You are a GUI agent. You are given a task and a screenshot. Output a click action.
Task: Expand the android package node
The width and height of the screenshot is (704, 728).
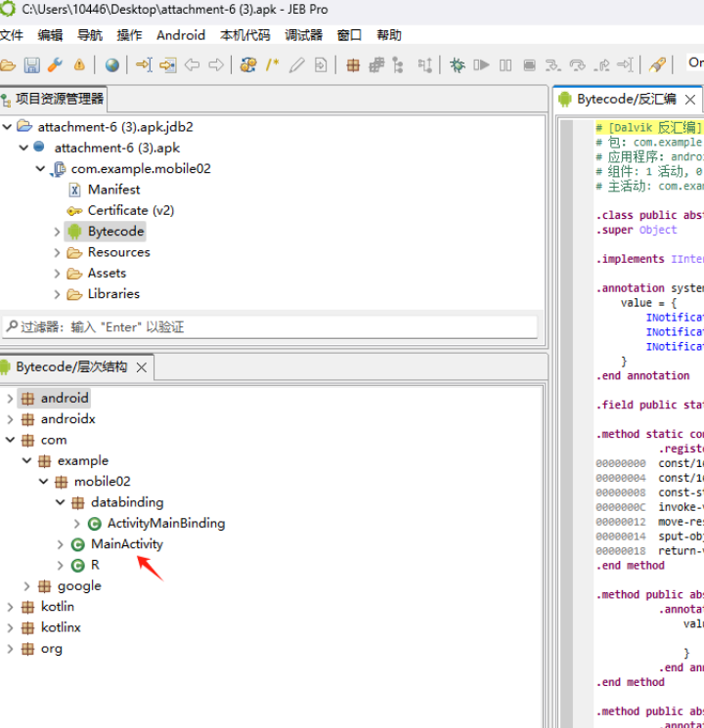(11, 399)
